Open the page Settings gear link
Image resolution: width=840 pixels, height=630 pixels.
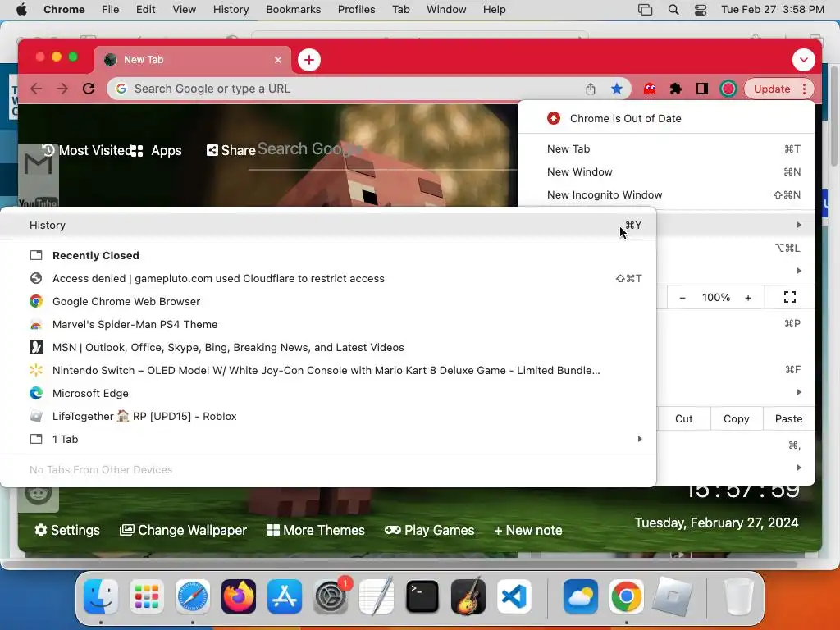(x=67, y=531)
